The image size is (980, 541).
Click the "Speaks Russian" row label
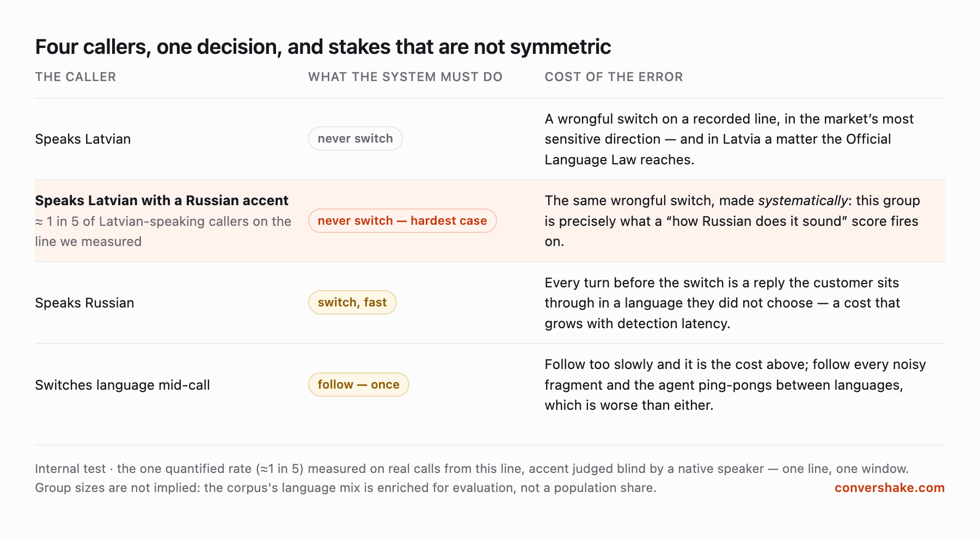pos(84,303)
